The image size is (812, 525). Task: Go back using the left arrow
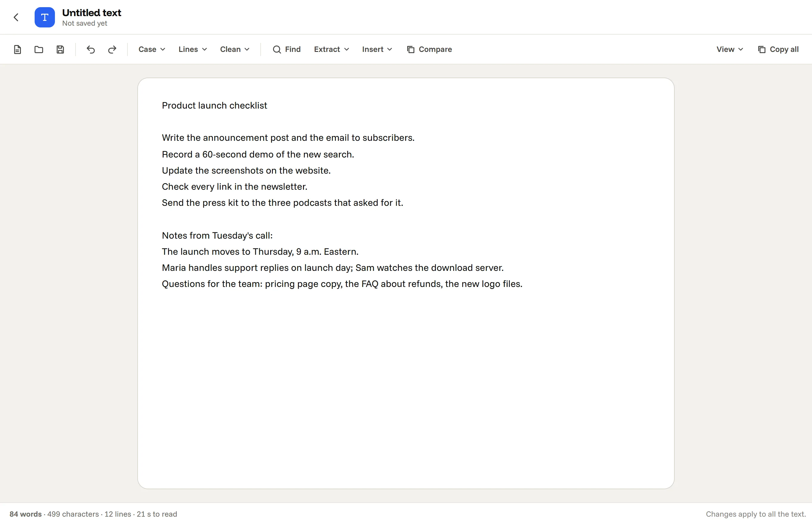[16, 17]
